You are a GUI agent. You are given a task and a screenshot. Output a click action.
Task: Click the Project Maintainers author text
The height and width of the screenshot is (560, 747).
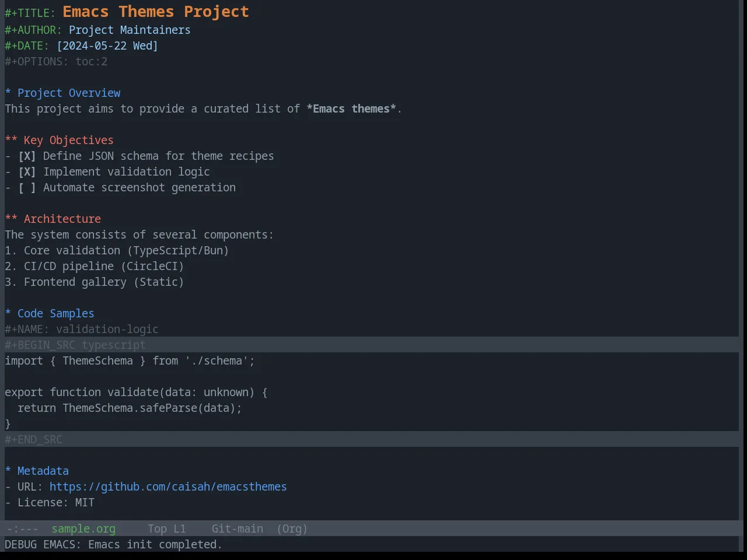coord(130,30)
